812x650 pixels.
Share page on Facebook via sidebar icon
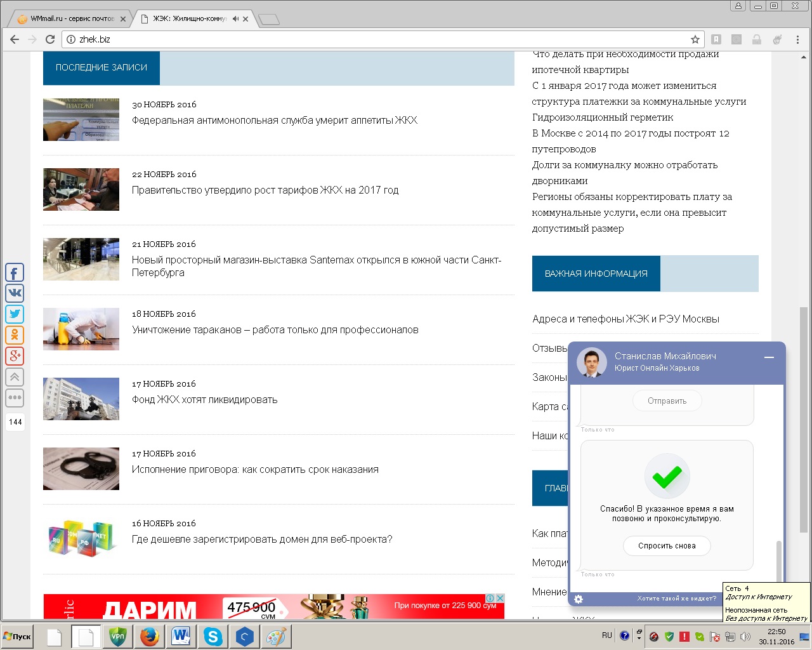(x=15, y=272)
